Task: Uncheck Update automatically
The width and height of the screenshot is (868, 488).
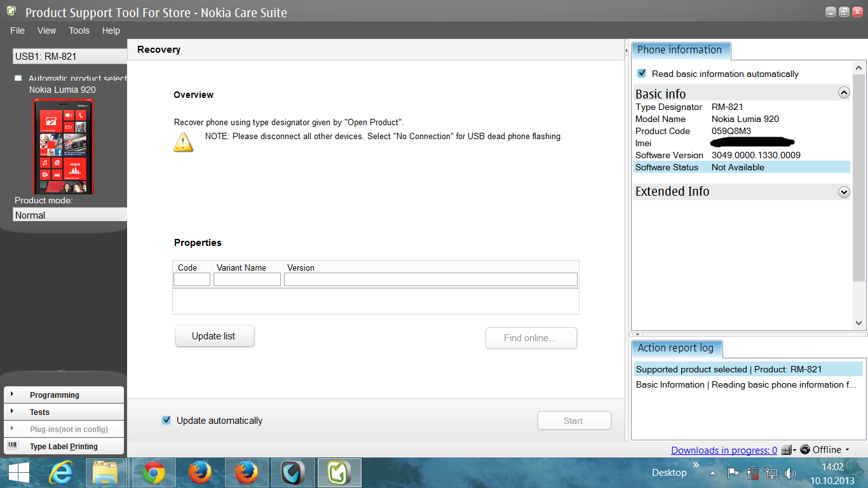Action: click(166, 420)
